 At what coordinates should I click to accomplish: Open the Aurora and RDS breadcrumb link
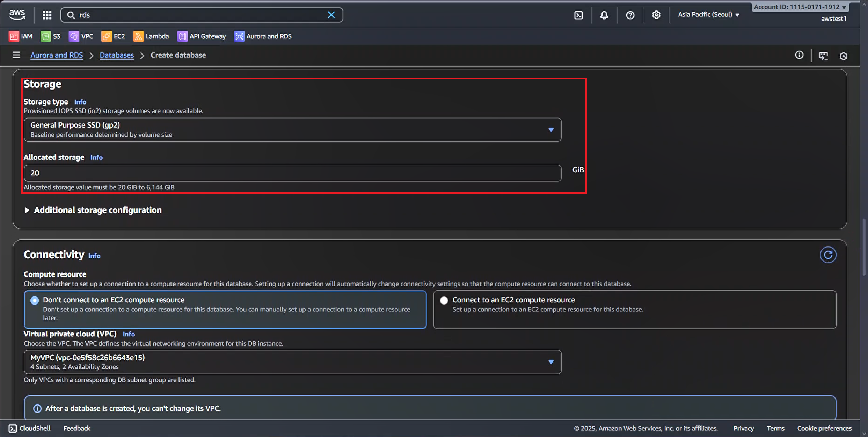57,55
